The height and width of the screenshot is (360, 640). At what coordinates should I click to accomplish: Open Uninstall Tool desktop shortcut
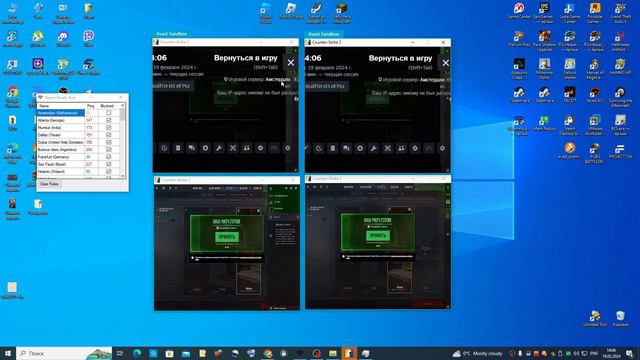click(x=595, y=319)
